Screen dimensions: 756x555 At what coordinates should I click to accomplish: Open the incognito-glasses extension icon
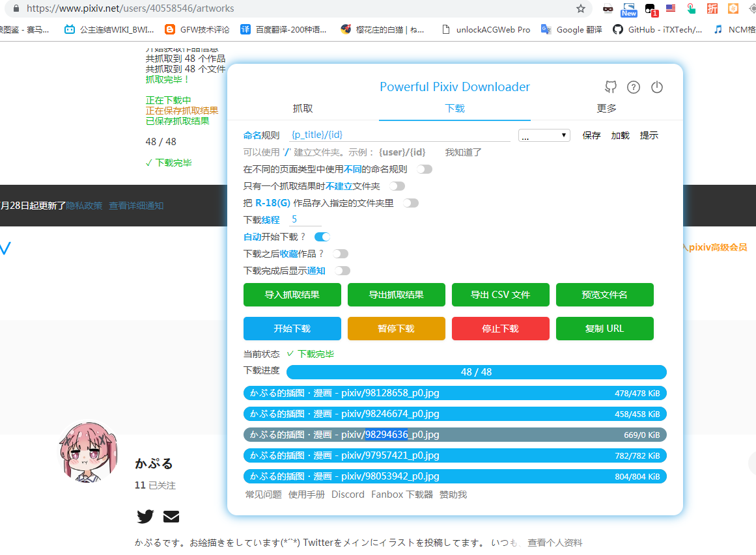point(607,10)
